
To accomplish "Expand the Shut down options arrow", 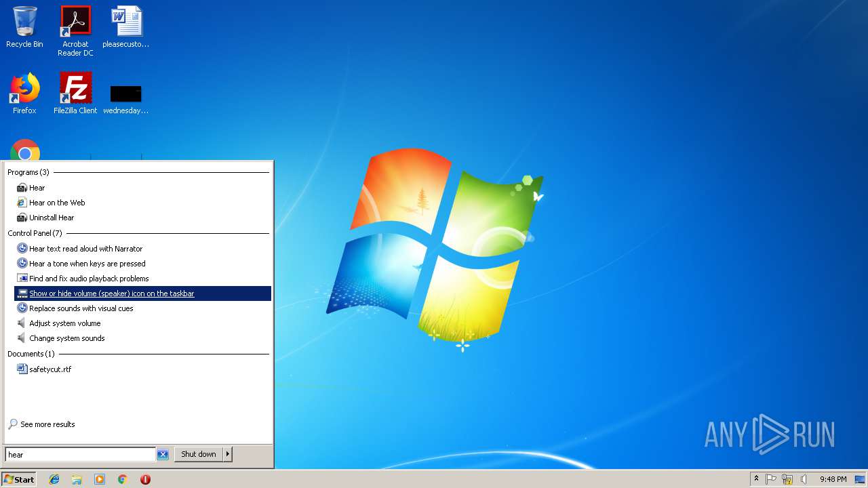I will tap(228, 454).
